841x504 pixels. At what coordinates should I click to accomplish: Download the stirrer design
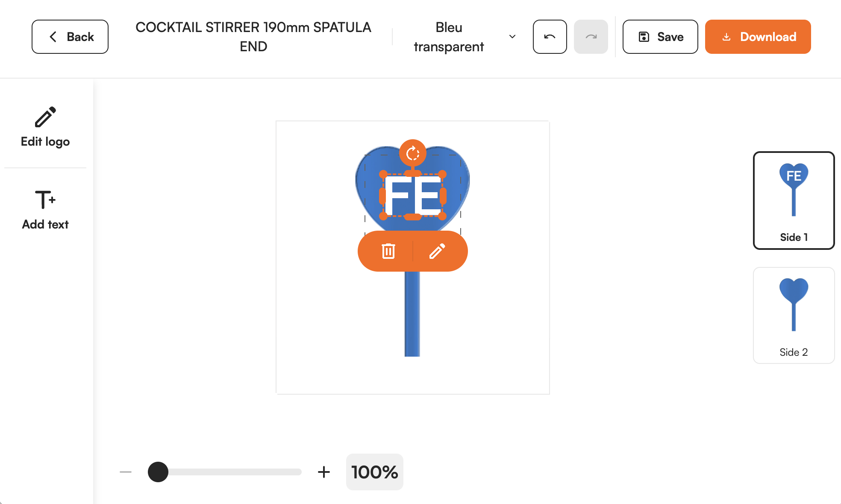[x=758, y=37]
